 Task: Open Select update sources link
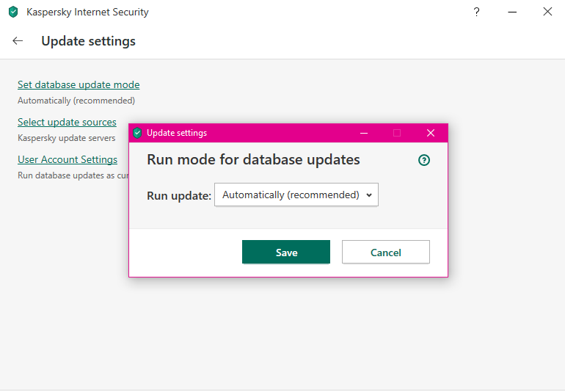coord(67,123)
